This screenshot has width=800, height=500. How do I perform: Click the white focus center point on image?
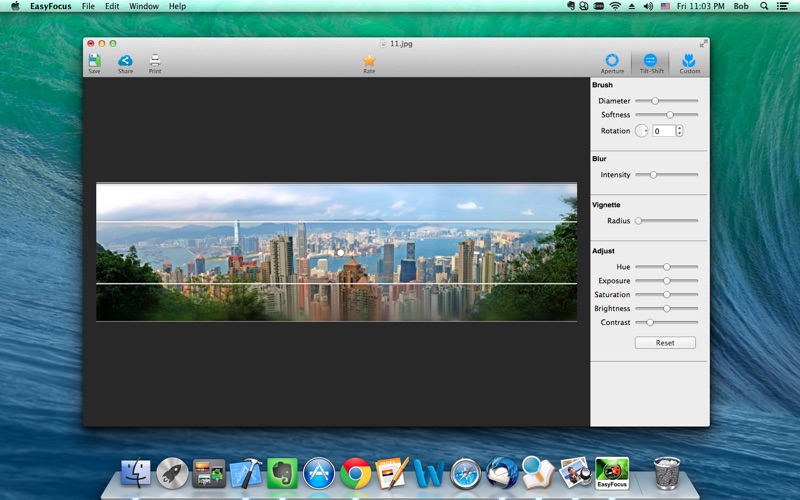pos(341,253)
